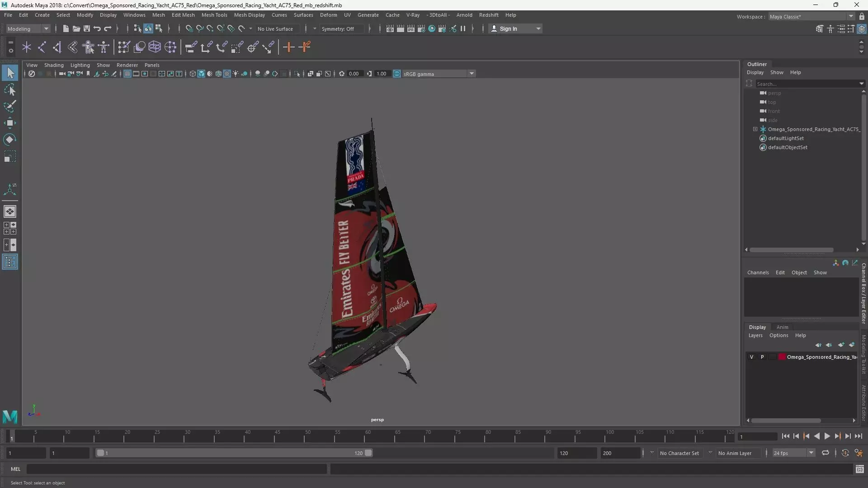Open the Mesh Tools menu

tap(214, 15)
